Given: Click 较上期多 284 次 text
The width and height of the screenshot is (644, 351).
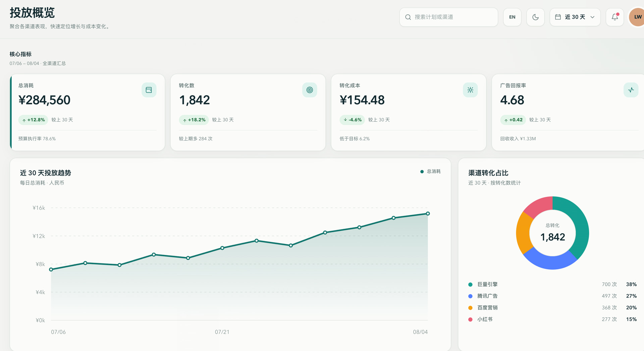Looking at the screenshot, I should click(x=196, y=139).
